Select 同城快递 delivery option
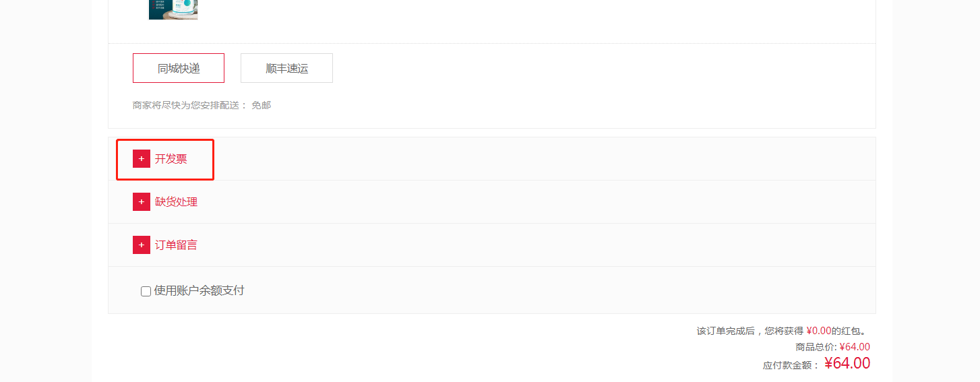This screenshot has height=382, width=980. [179, 68]
